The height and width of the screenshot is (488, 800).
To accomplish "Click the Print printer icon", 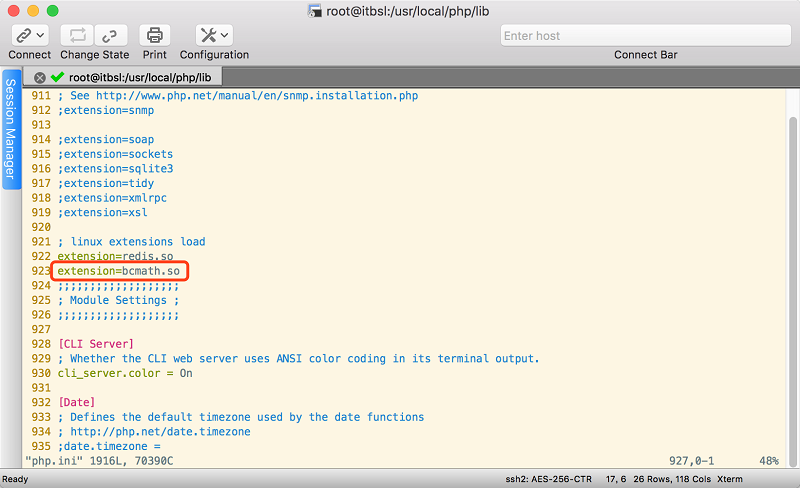I will (155, 36).
